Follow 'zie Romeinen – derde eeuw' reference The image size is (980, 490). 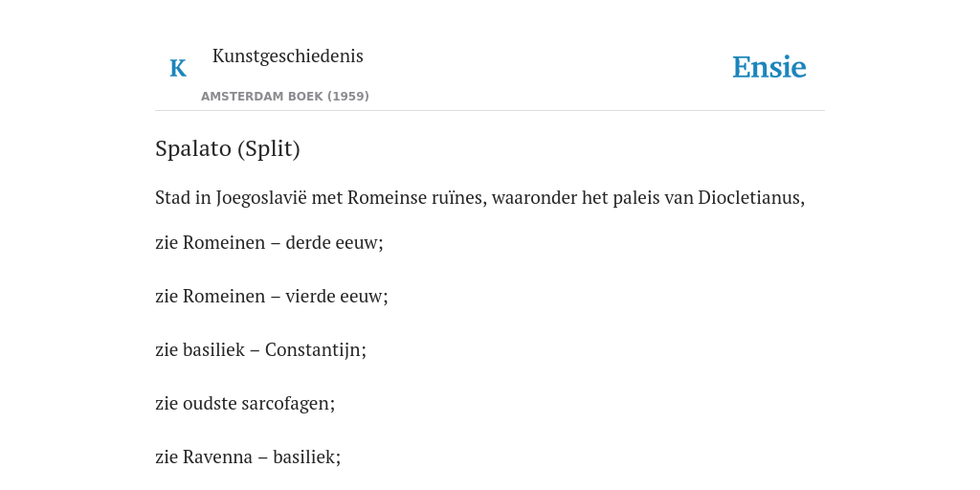click(x=269, y=242)
